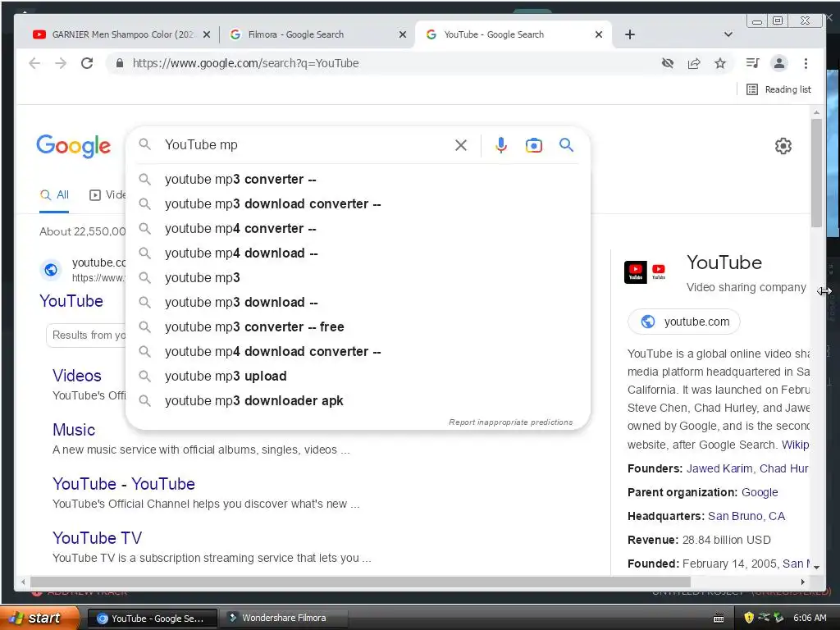This screenshot has width=840, height=630.
Task: Click the vertical scrollbar thumb
Action: pos(816,172)
